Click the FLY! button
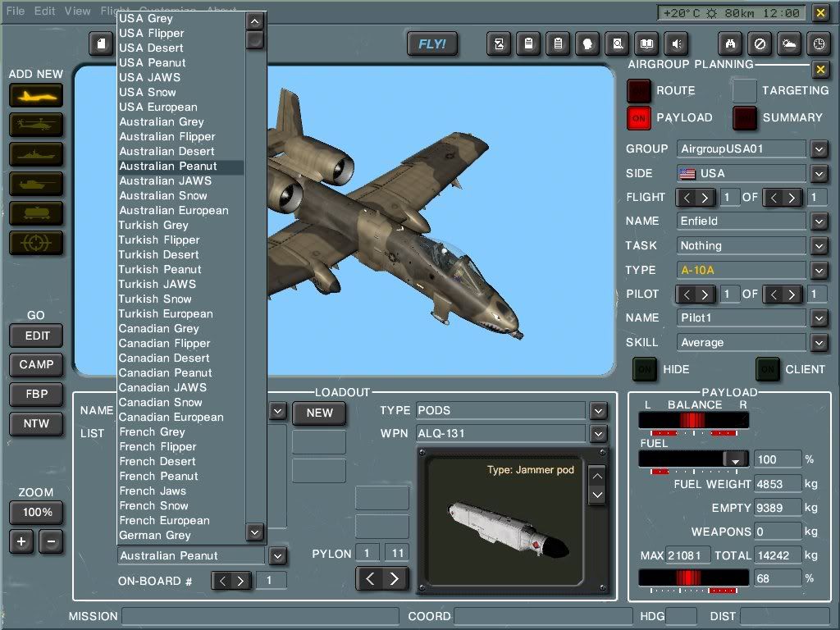This screenshot has height=630, width=840. coord(432,43)
